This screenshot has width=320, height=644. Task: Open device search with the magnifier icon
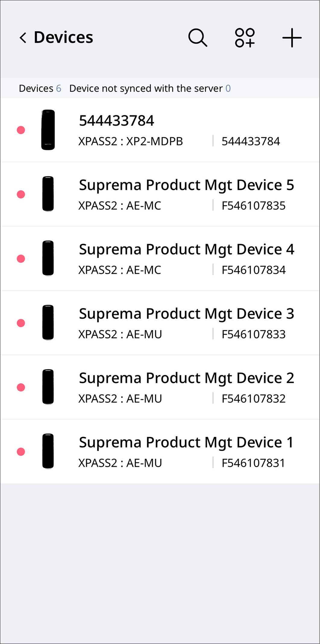pos(198,38)
